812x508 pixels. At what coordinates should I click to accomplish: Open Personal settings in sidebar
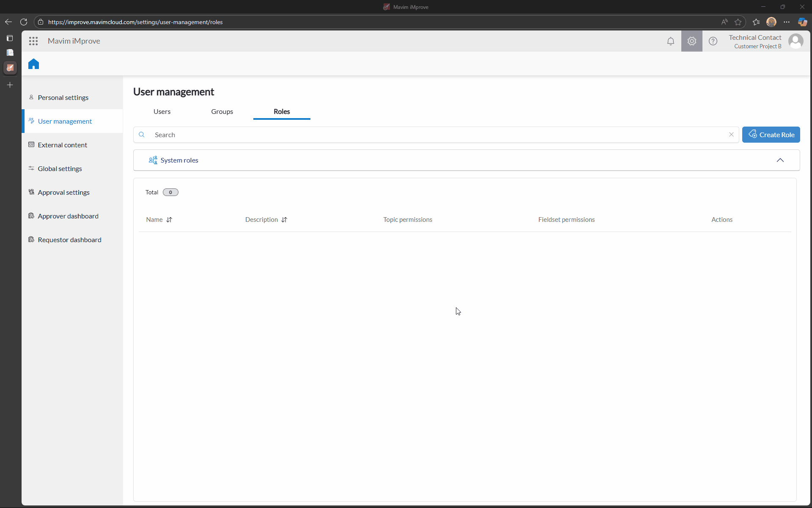pyautogui.click(x=63, y=98)
